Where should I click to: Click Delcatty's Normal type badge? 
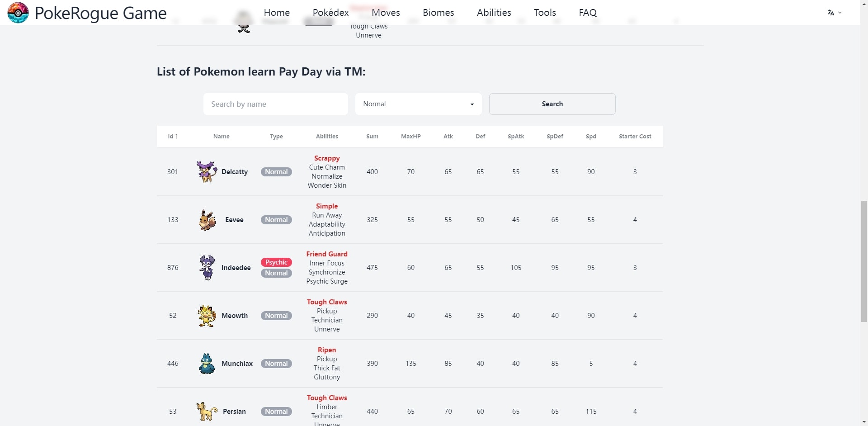(276, 172)
